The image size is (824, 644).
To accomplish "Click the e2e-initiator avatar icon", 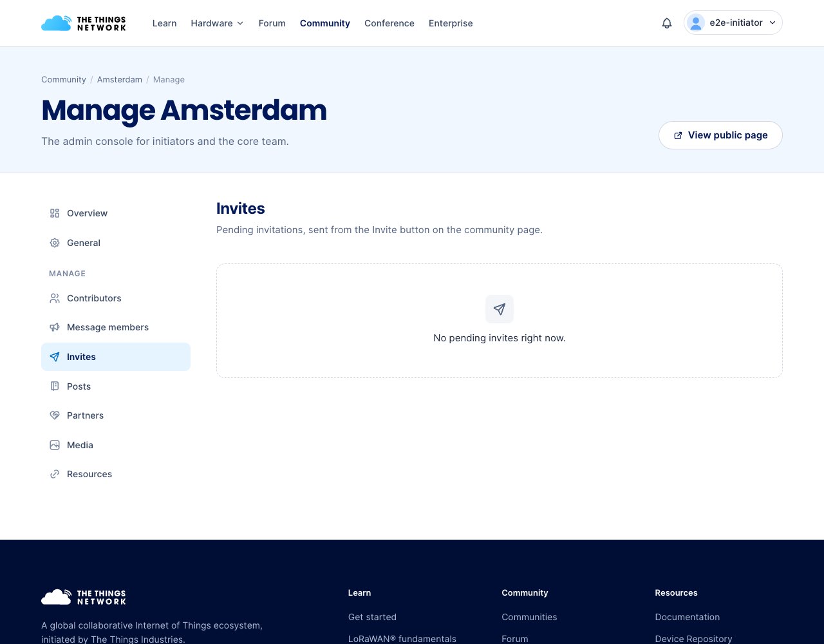I will click(696, 23).
